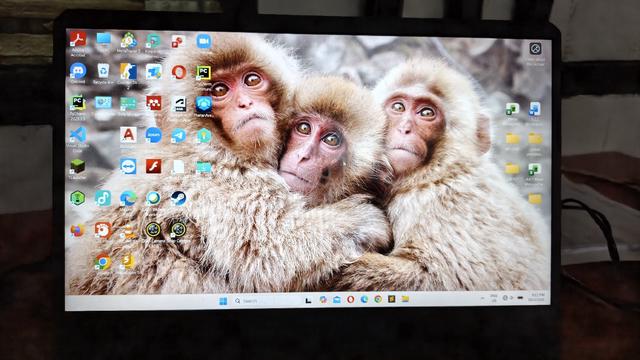Launch the Microsoft Edge desktop shortcut
640x360 pixels.
point(128,198)
